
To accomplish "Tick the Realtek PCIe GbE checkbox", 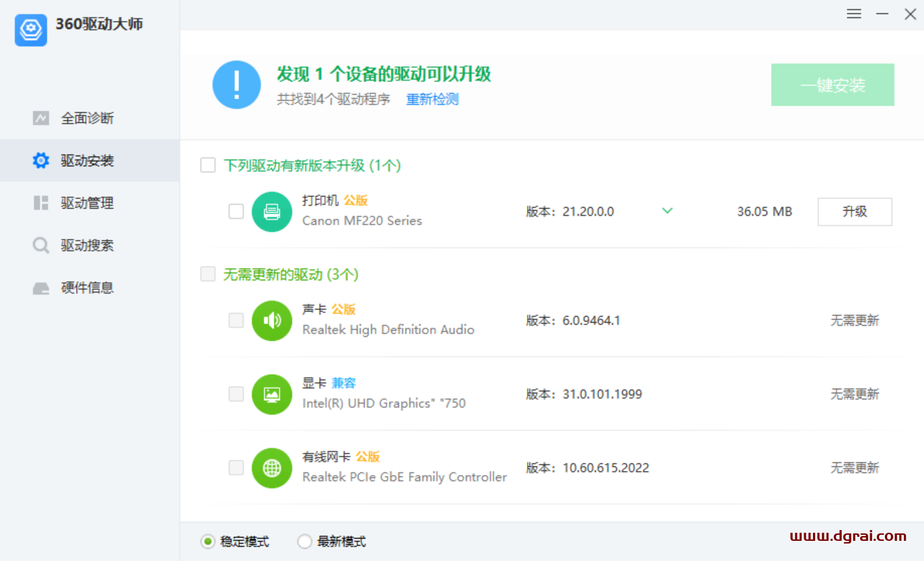I will (x=236, y=468).
